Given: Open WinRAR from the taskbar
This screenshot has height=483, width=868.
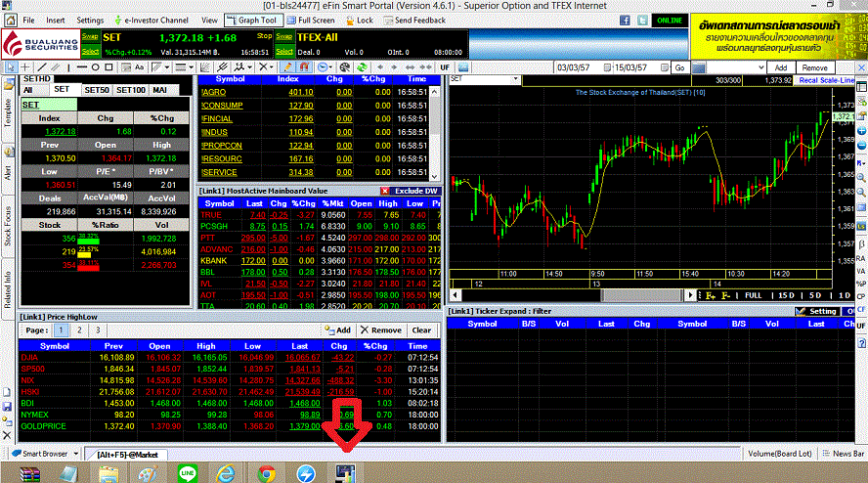Looking at the screenshot, I should (29, 473).
